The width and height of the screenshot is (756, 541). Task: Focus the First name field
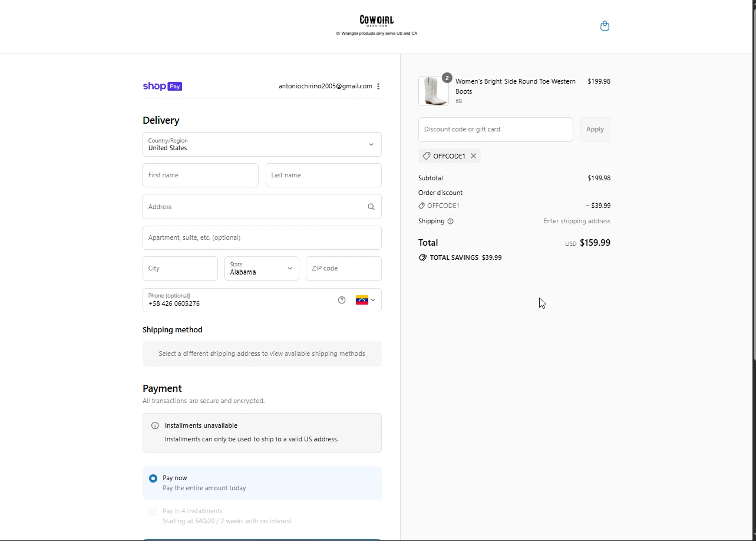pyautogui.click(x=200, y=175)
